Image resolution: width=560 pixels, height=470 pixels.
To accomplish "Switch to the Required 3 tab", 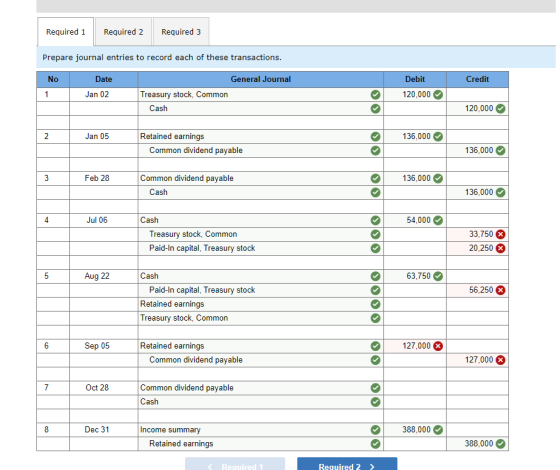I will coord(181,32).
